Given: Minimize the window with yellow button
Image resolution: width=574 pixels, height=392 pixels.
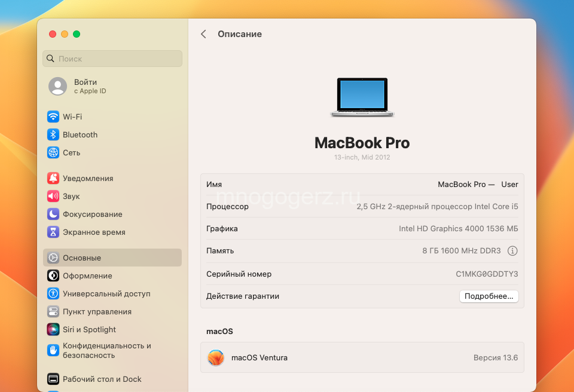Looking at the screenshot, I should point(65,34).
